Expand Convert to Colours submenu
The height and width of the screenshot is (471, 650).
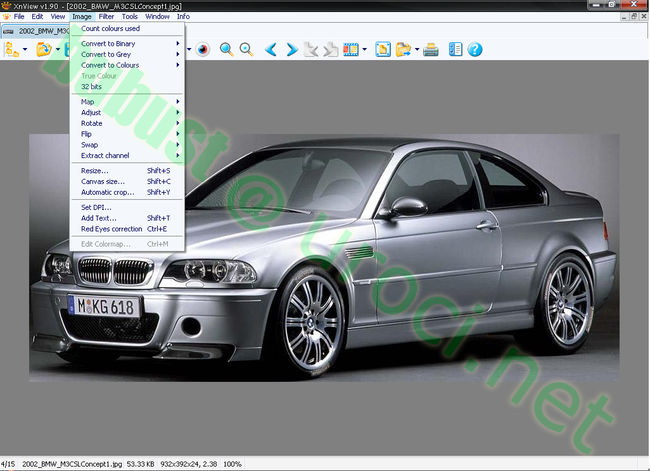click(127, 65)
